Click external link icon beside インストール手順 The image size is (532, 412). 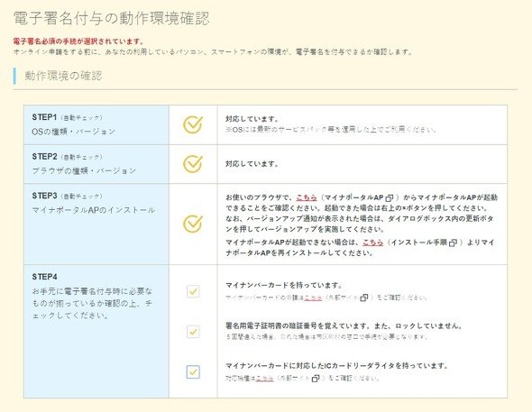click(x=453, y=243)
